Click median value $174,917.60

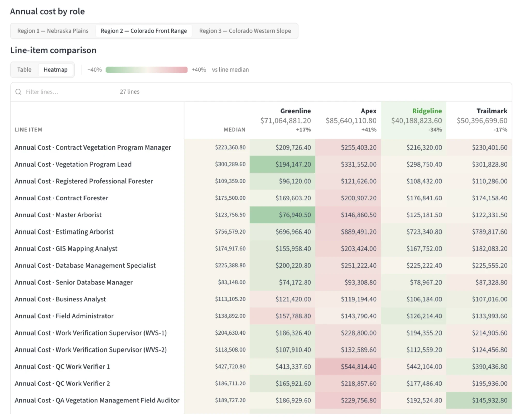(230, 248)
